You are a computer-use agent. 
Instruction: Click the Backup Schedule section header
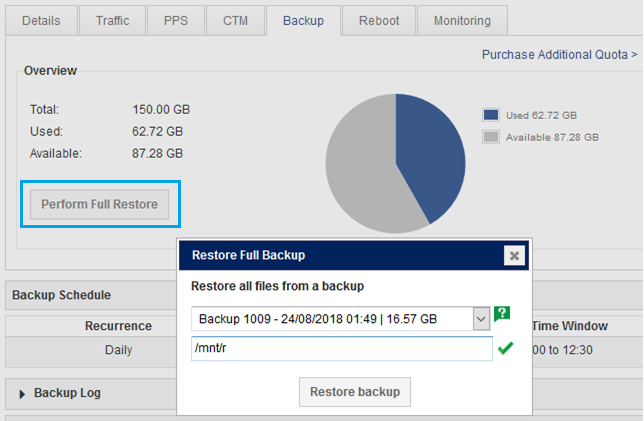pos(60,295)
